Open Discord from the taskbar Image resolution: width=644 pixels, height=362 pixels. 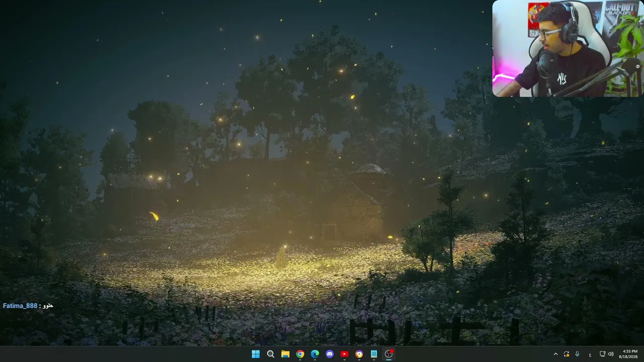click(x=330, y=354)
